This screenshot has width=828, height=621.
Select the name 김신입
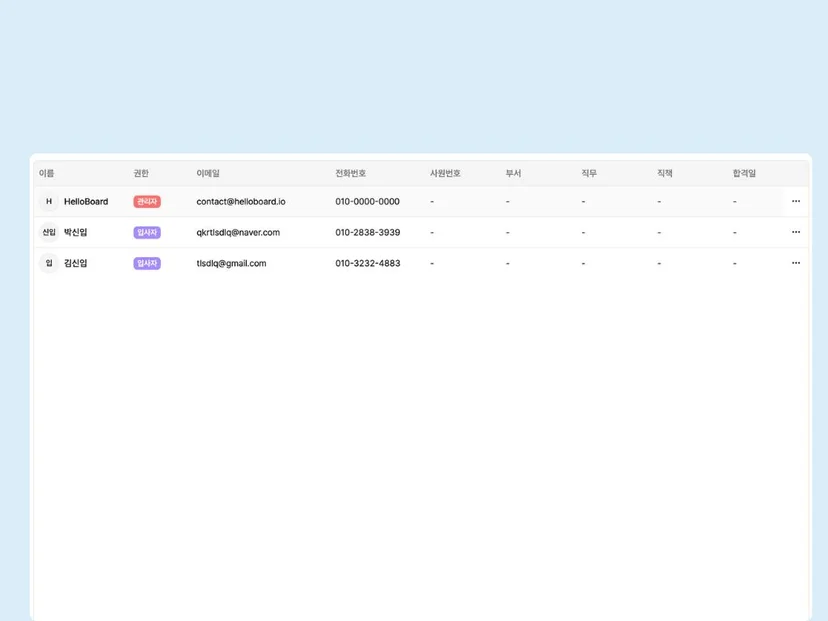click(x=76, y=263)
